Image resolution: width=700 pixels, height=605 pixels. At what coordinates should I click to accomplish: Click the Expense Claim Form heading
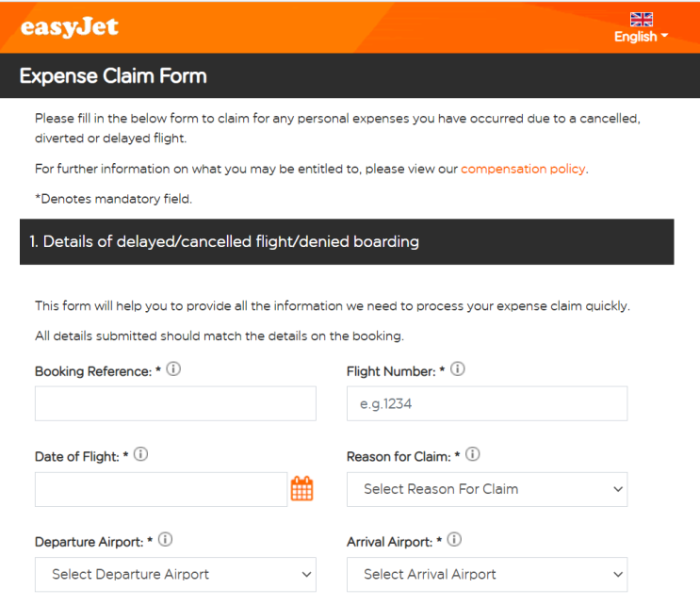point(113,76)
